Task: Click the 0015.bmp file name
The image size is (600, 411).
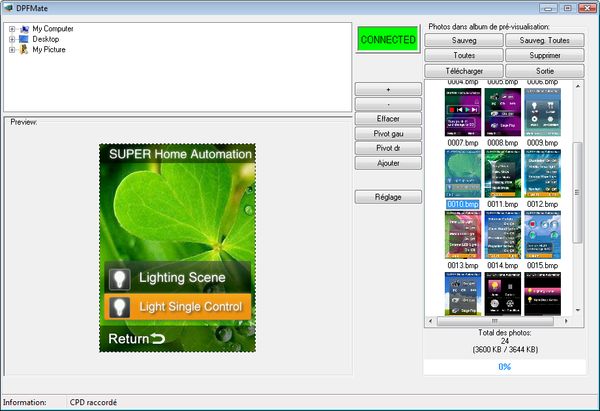Action: (542, 265)
